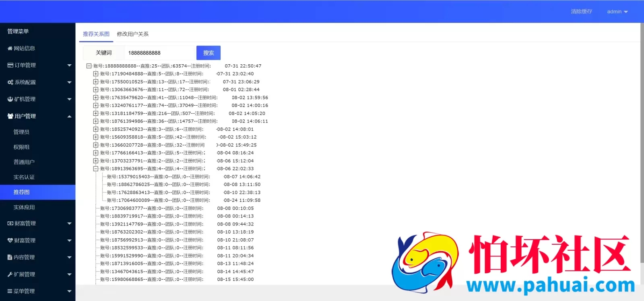The image size is (644, 301).
Task: Select child row 账号 17628863413
Action: click(184, 192)
